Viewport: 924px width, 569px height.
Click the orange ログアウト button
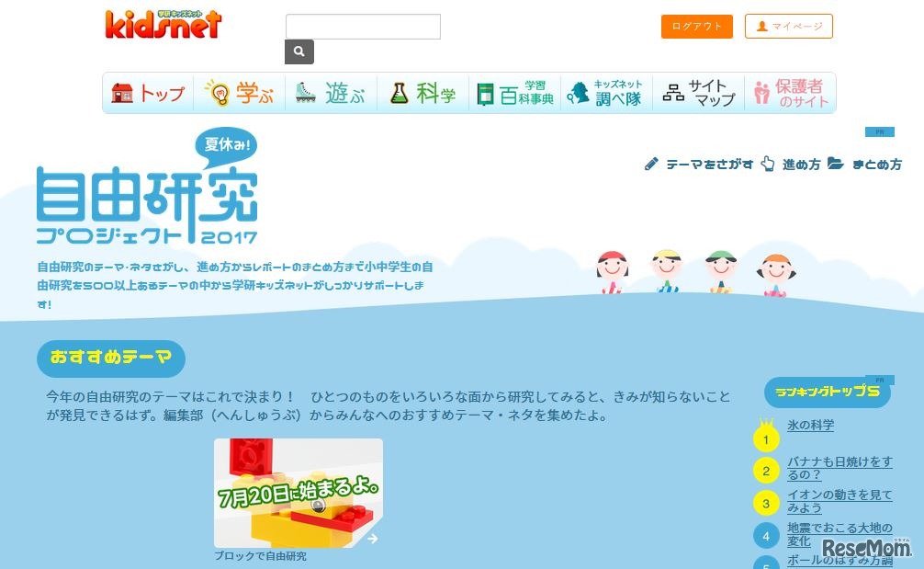click(696, 27)
